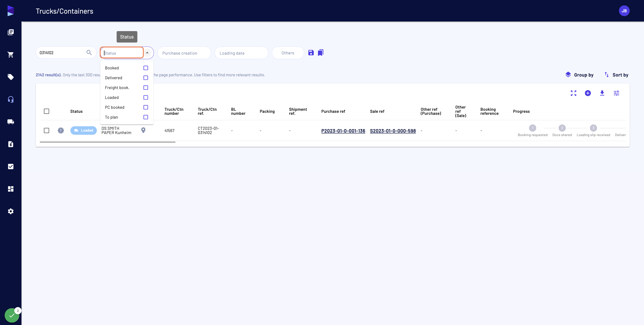Open the documents library sidebar icon
This screenshot has width=644, height=325.
point(11,32)
